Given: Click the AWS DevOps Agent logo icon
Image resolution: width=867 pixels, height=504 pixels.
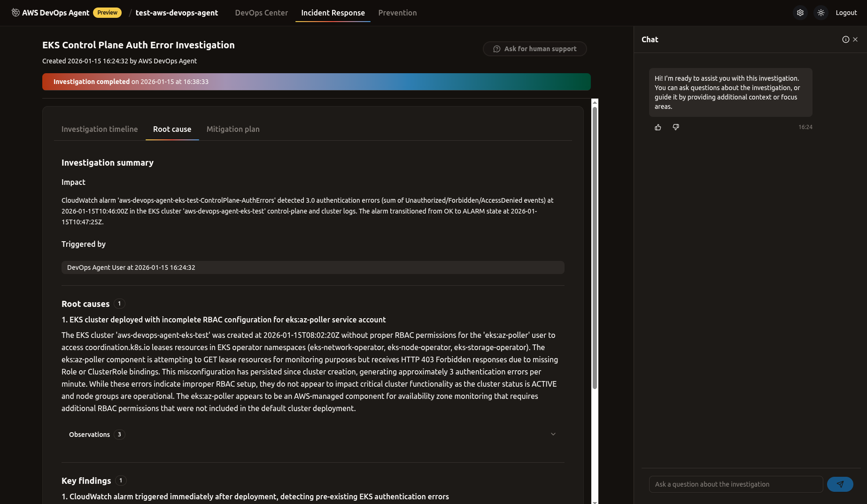Looking at the screenshot, I should (15, 13).
